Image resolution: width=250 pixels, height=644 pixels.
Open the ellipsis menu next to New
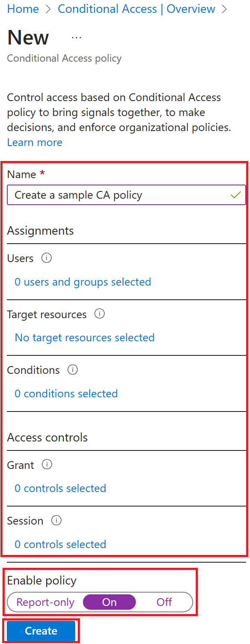coord(76,38)
